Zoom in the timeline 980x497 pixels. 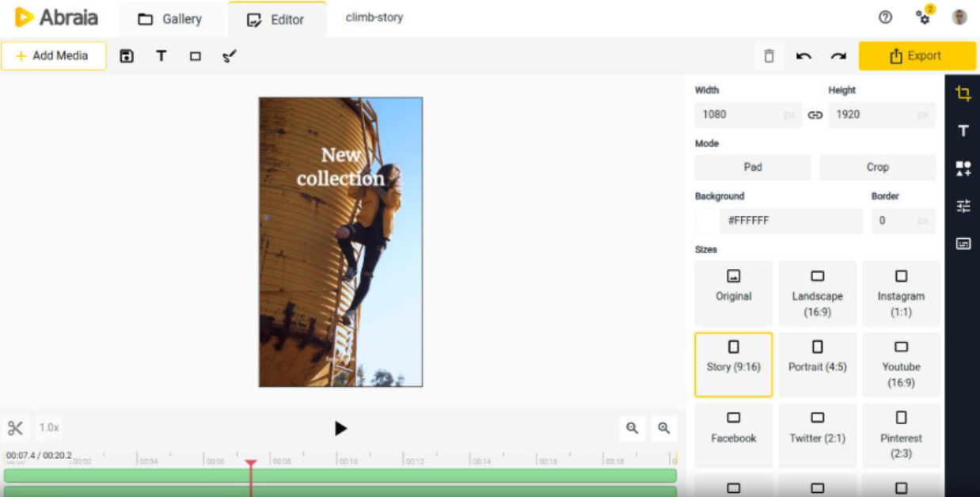click(663, 428)
